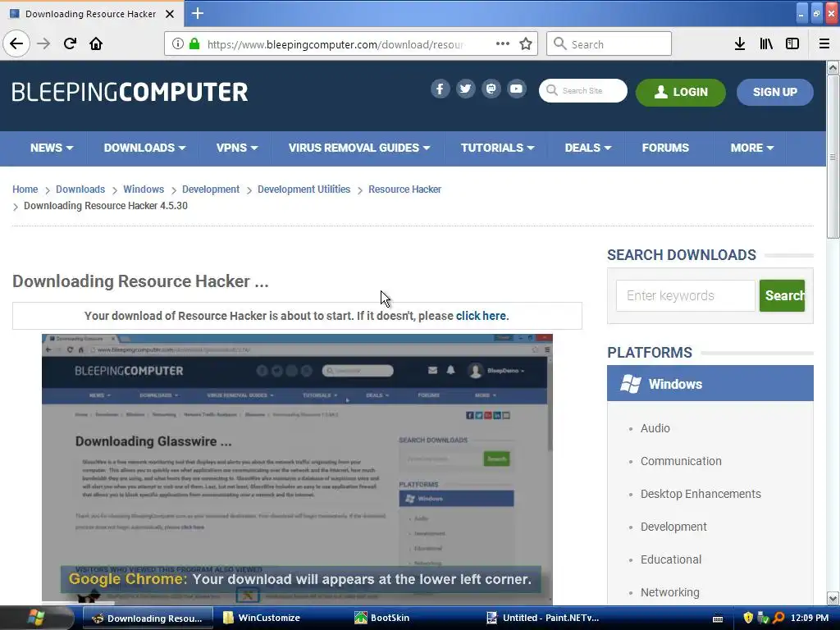This screenshot has width=840, height=630.
Task: Click the page scrollbar down arrow
Action: [x=833, y=598]
